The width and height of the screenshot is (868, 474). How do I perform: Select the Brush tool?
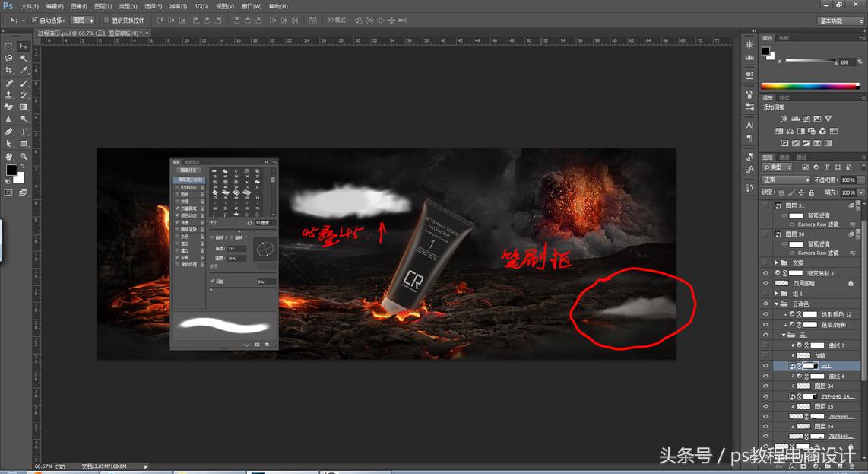24,83
